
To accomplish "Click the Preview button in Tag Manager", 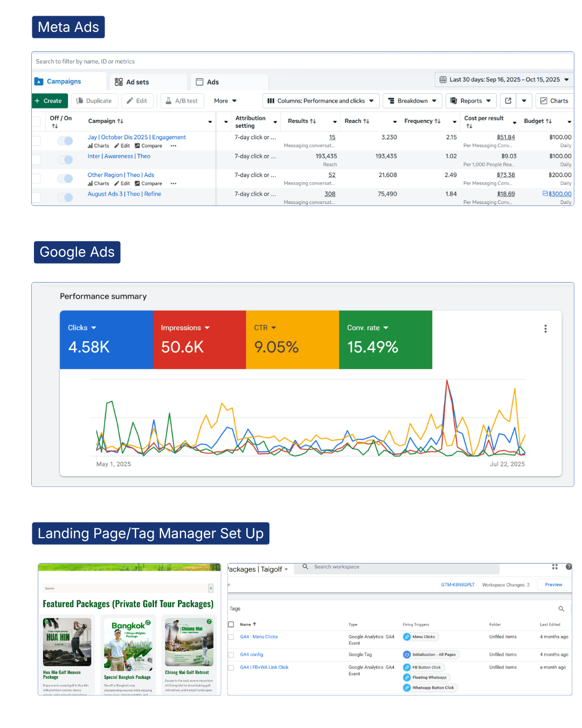I will 553,585.
